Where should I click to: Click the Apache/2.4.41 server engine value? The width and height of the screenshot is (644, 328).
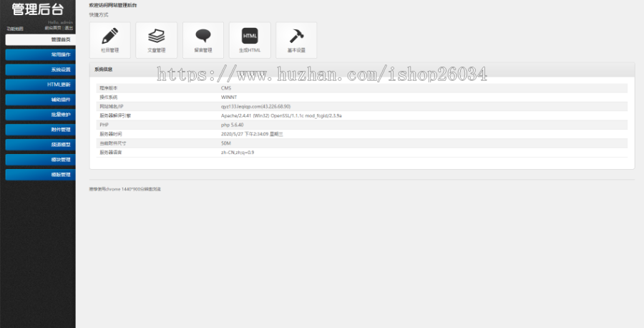281,116
